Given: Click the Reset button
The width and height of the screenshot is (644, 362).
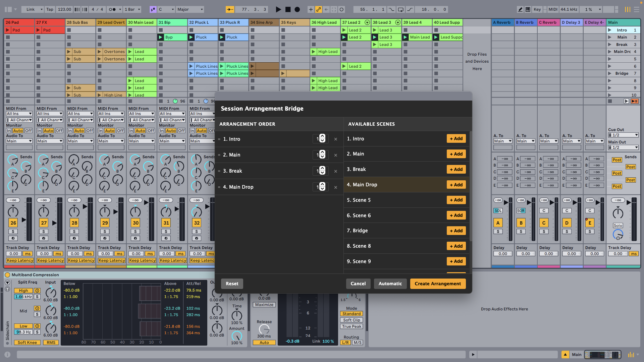Looking at the screenshot, I should 232,284.
